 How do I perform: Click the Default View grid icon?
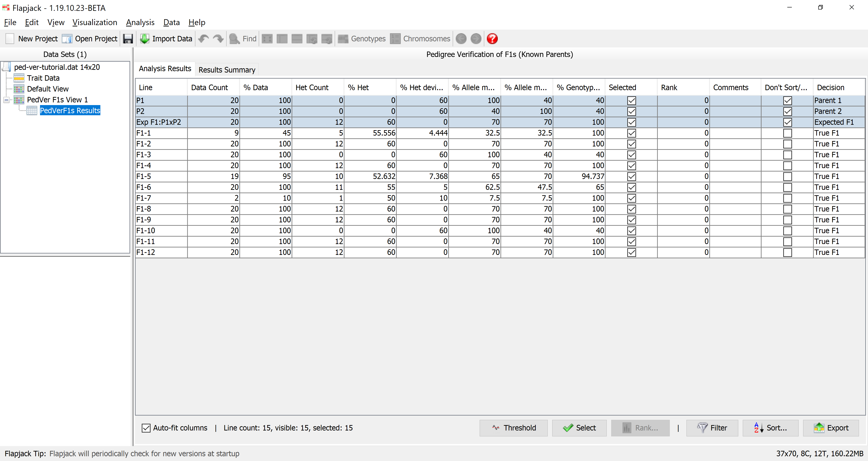19,89
